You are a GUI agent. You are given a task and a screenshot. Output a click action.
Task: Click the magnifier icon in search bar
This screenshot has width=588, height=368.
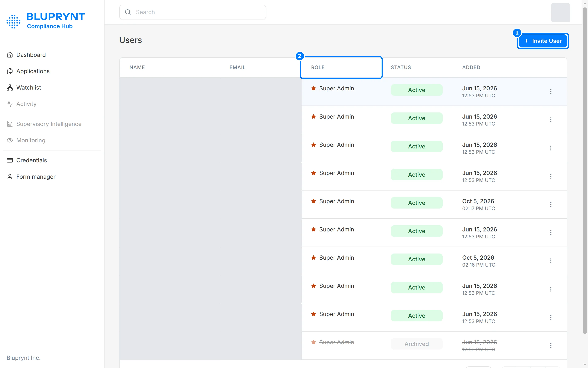(128, 12)
